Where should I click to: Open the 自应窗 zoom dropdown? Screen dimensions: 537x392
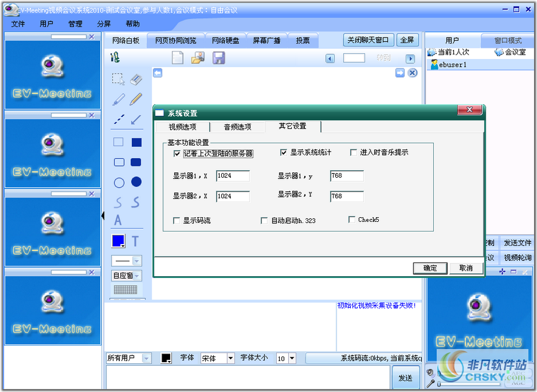[x=137, y=276]
